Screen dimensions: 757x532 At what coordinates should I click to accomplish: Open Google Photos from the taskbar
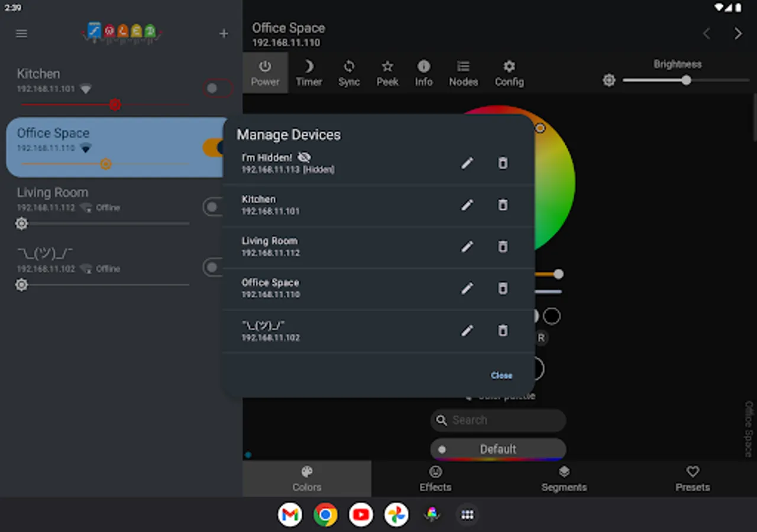click(396, 515)
